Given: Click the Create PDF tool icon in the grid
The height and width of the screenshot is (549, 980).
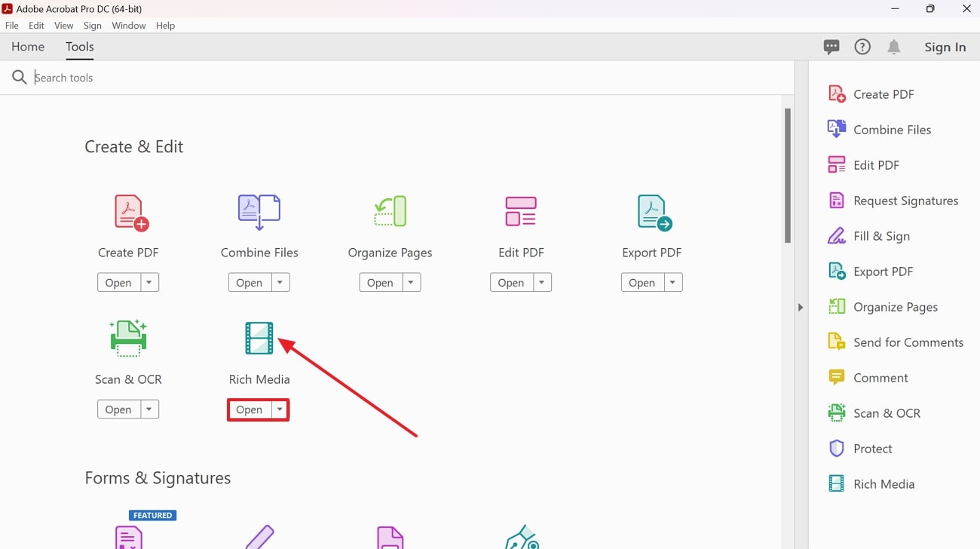Looking at the screenshot, I should pyautogui.click(x=131, y=213).
